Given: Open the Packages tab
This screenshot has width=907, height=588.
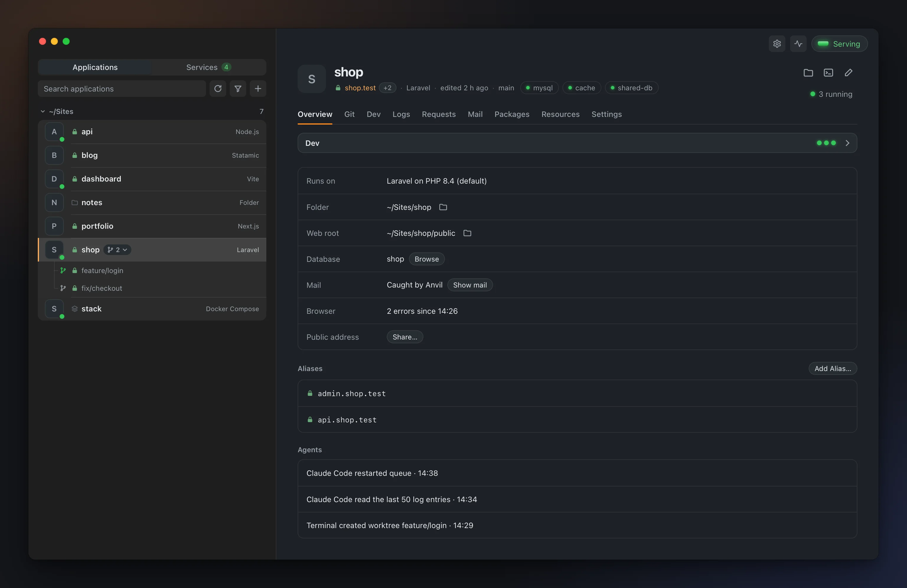Looking at the screenshot, I should click(x=512, y=114).
